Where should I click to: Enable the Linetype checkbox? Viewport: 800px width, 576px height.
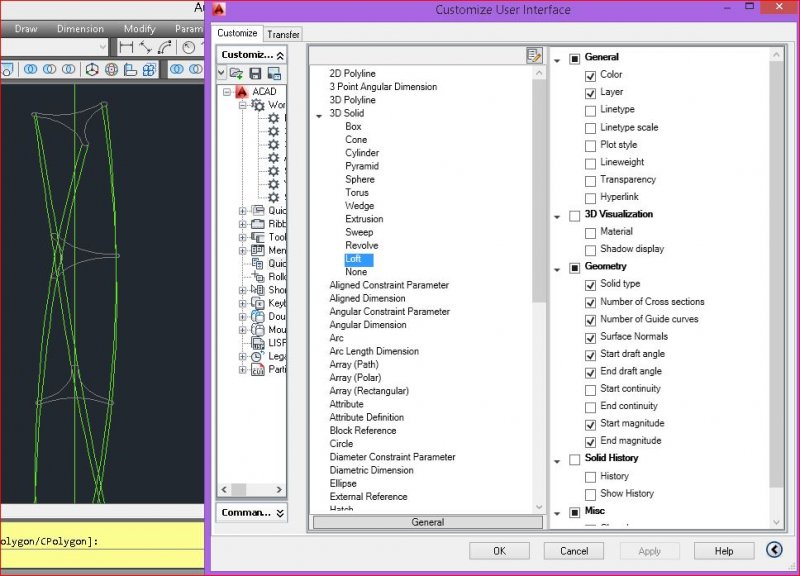[590, 111]
